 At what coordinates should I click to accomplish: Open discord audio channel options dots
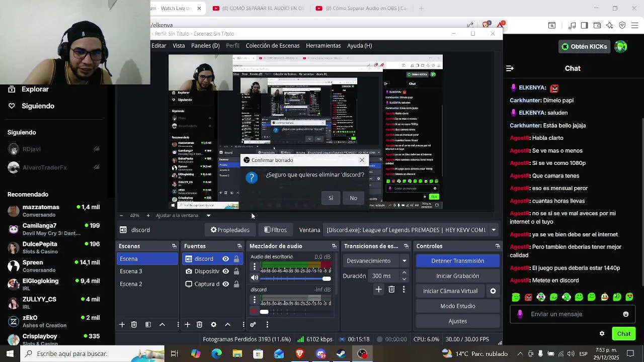point(254,300)
